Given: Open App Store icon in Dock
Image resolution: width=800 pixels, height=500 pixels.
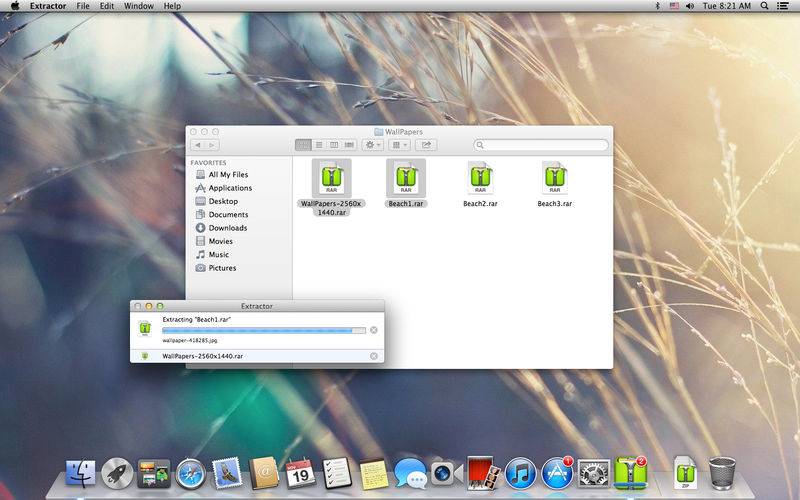Looking at the screenshot, I should [557, 473].
